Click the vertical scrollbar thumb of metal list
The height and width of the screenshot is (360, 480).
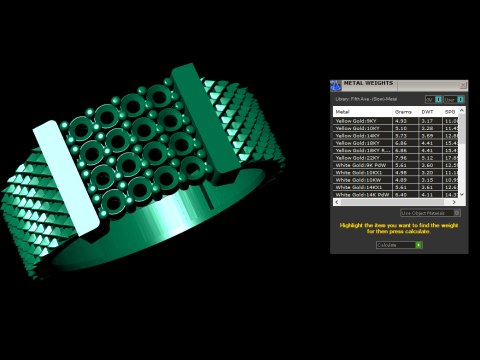click(462, 129)
